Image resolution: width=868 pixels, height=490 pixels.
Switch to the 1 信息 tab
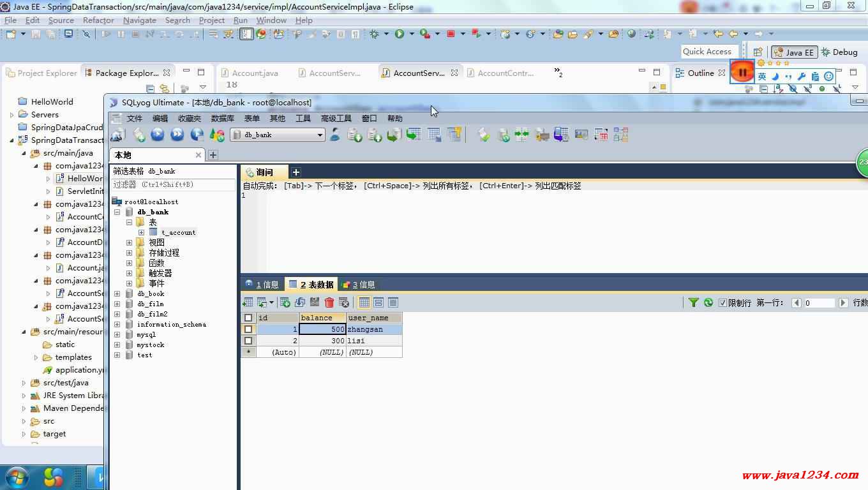[x=262, y=285]
